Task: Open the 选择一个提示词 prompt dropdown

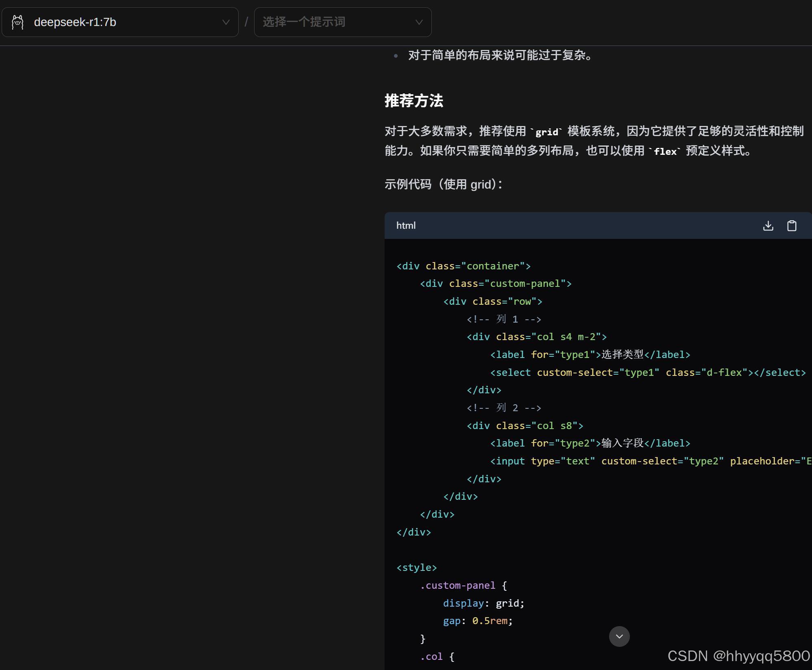Action: pos(342,22)
